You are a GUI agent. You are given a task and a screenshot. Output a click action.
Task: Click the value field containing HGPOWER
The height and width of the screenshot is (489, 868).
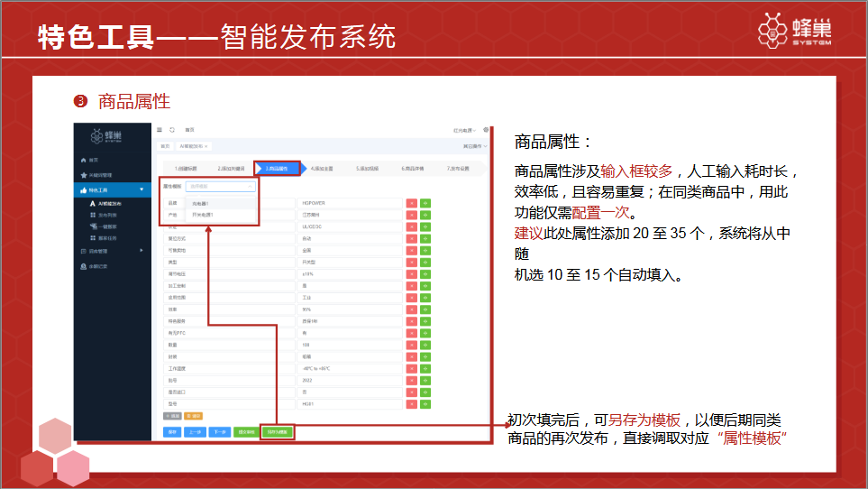pyautogui.click(x=350, y=203)
